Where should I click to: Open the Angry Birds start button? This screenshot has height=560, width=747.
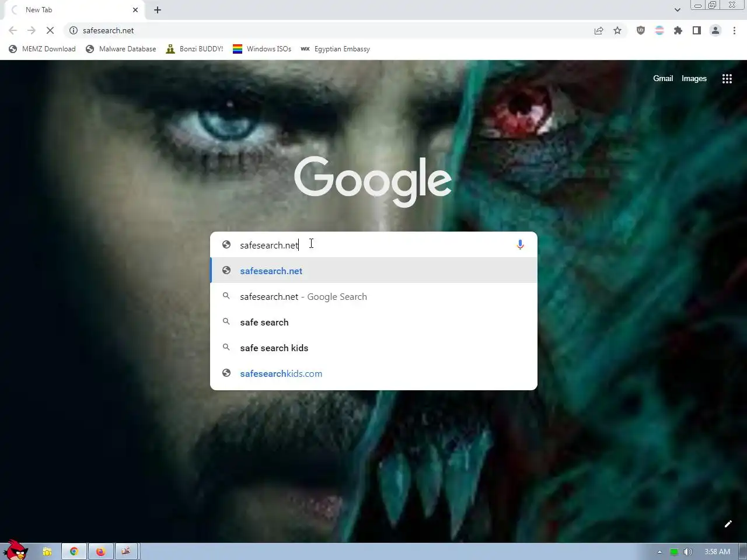pyautogui.click(x=16, y=550)
